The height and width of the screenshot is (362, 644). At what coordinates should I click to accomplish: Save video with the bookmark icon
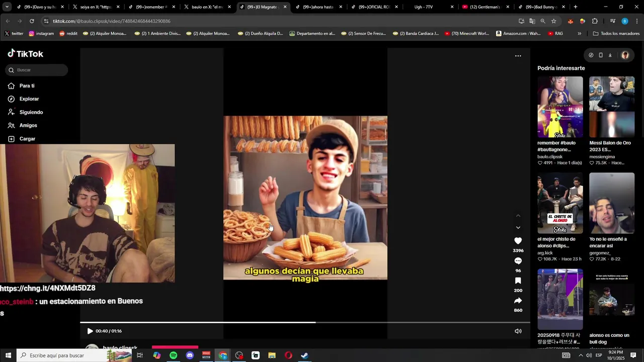[518, 281]
